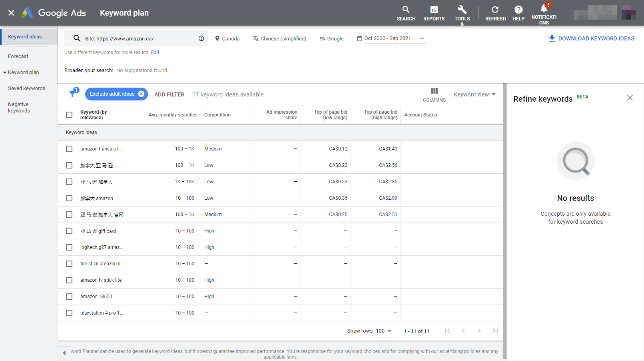Select the amazon 18650 keyword checkbox
This screenshot has height=361, width=644.
tap(69, 297)
